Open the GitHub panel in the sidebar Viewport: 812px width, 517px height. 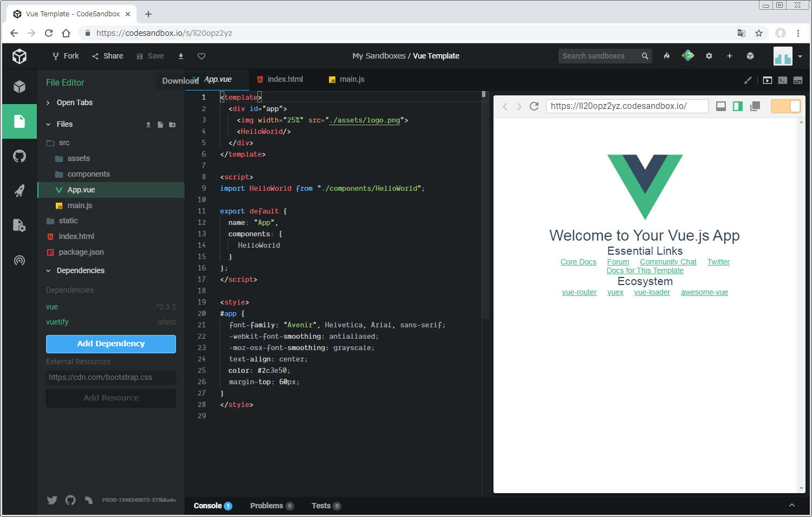tap(20, 157)
